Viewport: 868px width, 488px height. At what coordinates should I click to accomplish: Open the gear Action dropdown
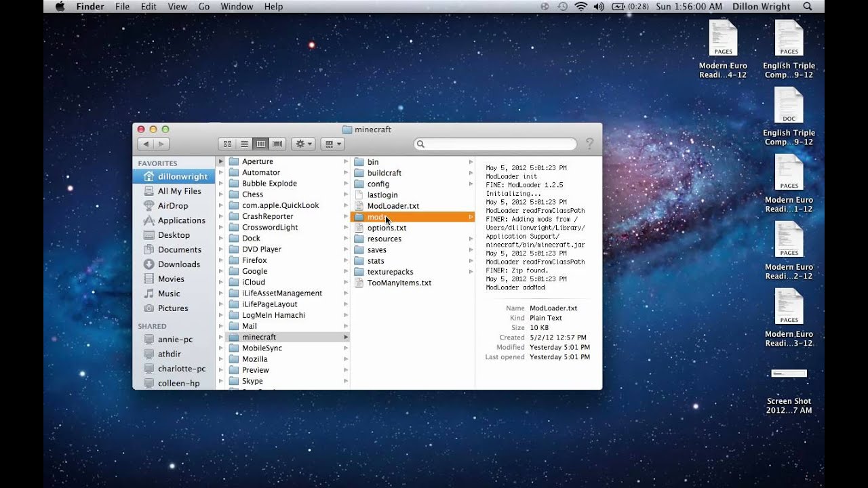coord(302,144)
